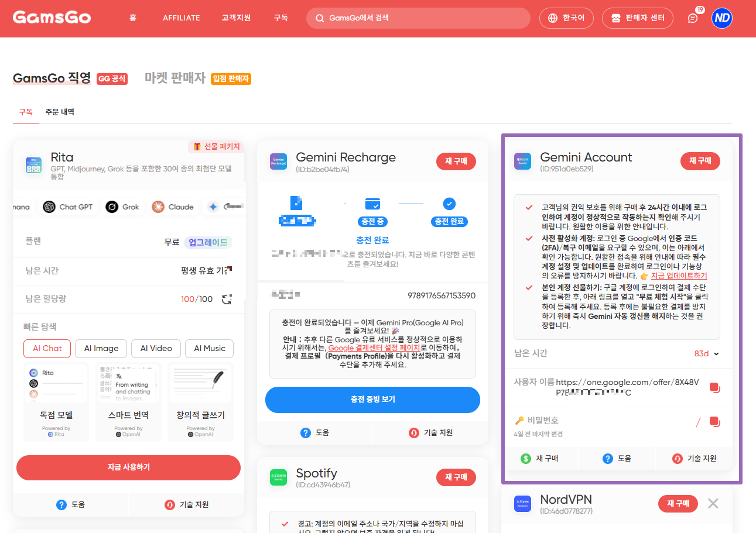Open 기술 지원 in the Gemini Account card

tap(694, 459)
